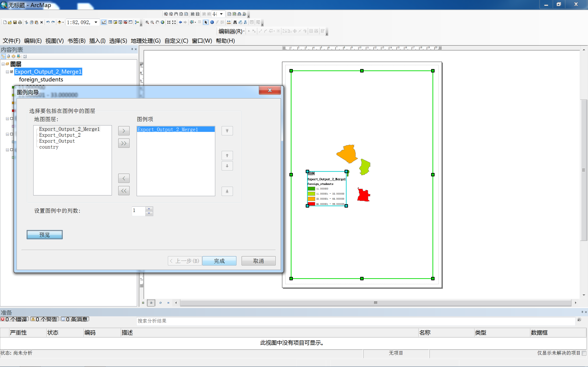This screenshot has width=588, height=367.
Task: Click the Identify tool icon
Action: pyautogui.click(x=212, y=22)
